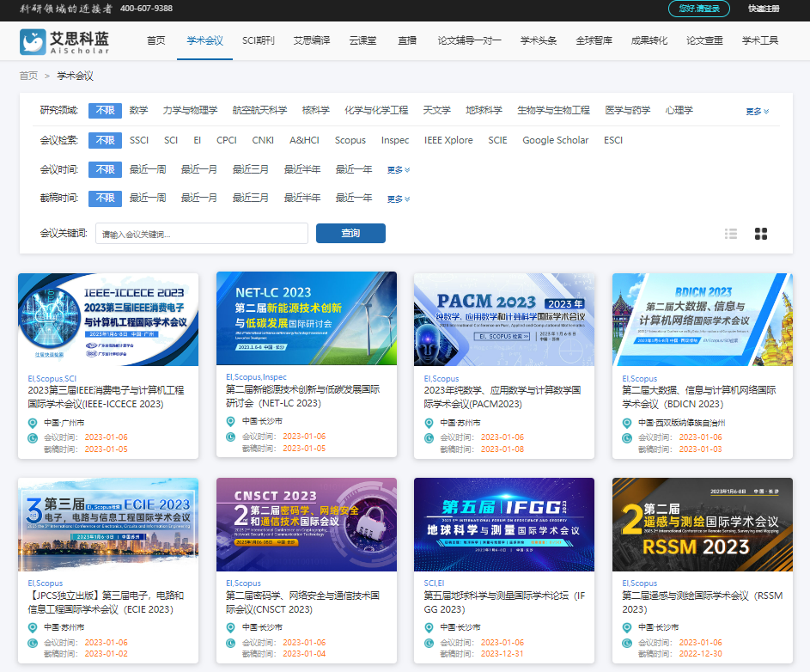Image resolution: width=810 pixels, height=672 pixels.
Task: Expand 更多 options in 截稿时间 row
Action: coord(399,199)
